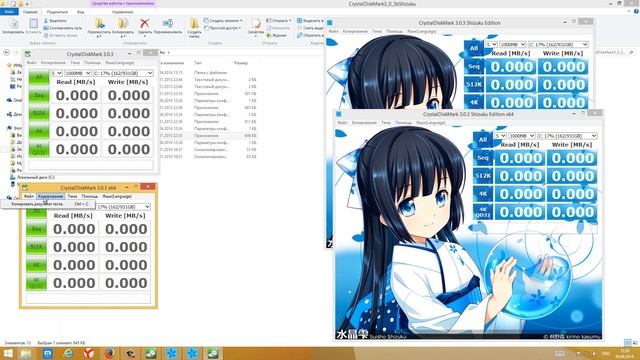Open Язык(Language) menu in CrystalDiskMark 3.0.3 window
The image size is (640, 360).
coord(120,63)
